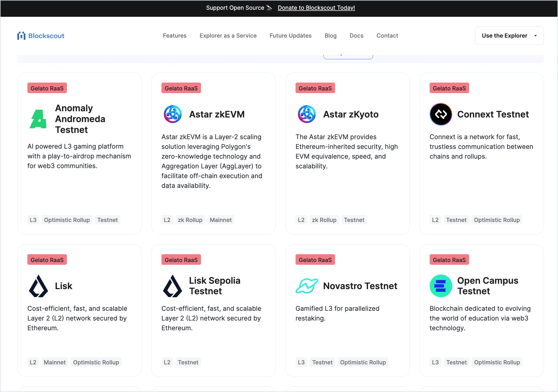This screenshot has width=558, height=392.
Task: Open Explorer as a Service page
Action: 228,36
